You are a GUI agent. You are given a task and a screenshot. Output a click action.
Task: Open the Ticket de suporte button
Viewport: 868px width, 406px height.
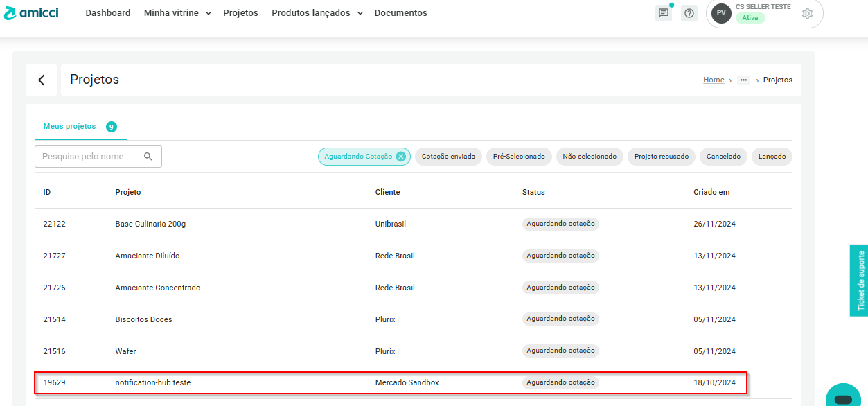coord(859,280)
